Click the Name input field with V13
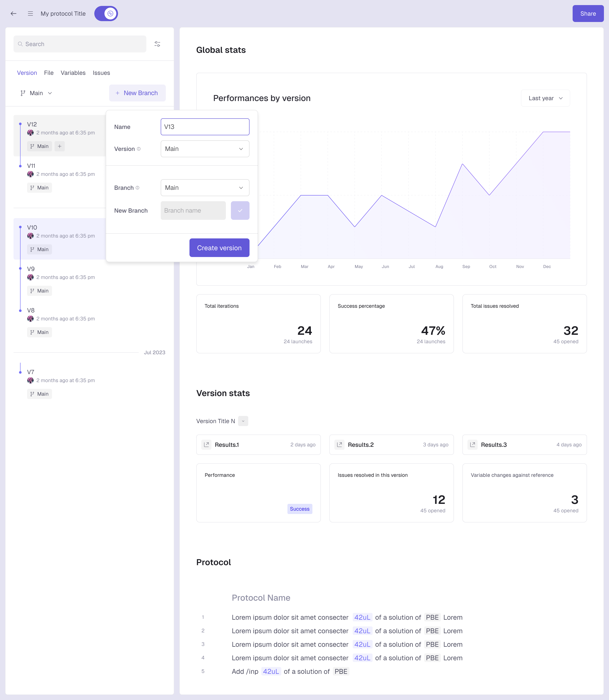Image resolution: width=609 pixels, height=700 pixels. [x=205, y=127]
